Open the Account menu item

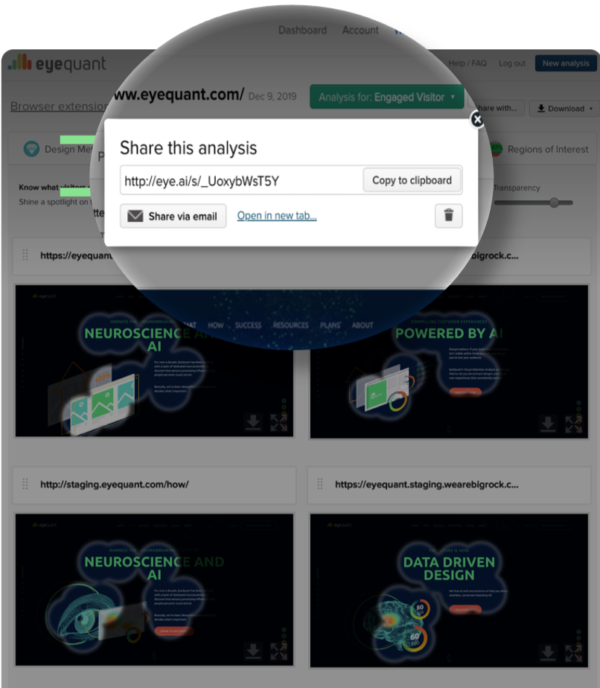tap(360, 30)
